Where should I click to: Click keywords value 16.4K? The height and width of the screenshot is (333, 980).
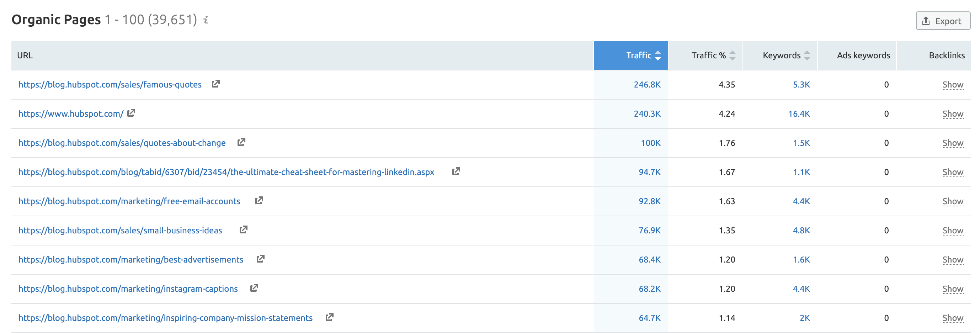pyautogui.click(x=799, y=114)
